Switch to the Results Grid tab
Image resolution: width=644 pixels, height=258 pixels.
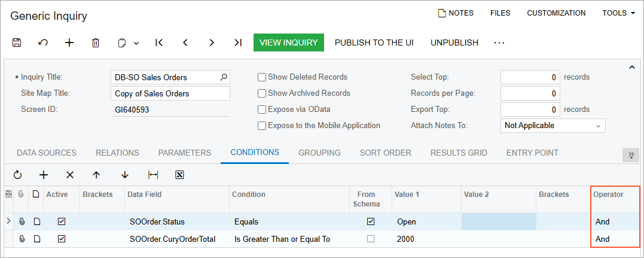click(459, 153)
